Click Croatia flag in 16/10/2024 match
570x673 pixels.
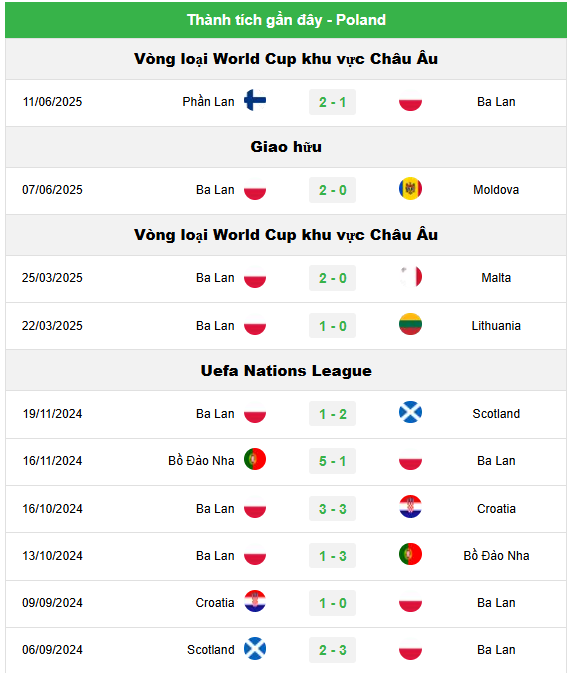[410, 506]
